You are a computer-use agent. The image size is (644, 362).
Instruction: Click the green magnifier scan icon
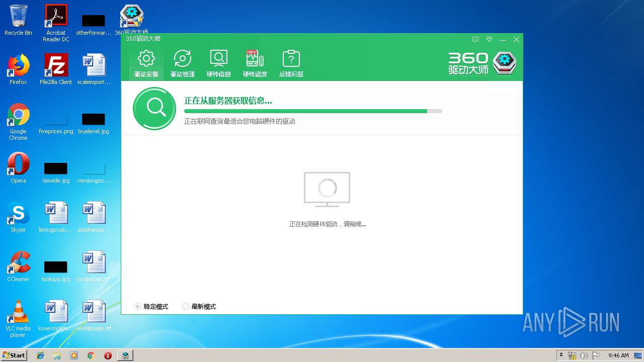click(x=154, y=109)
